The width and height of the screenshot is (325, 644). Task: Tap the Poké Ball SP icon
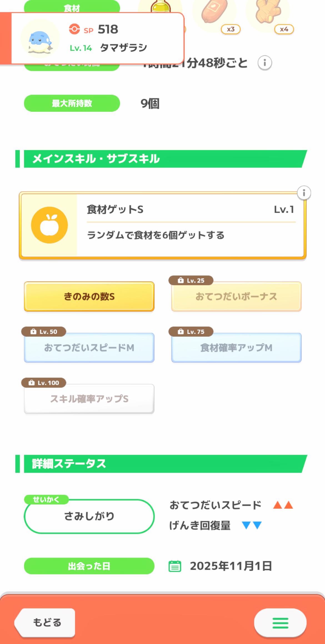74,29
